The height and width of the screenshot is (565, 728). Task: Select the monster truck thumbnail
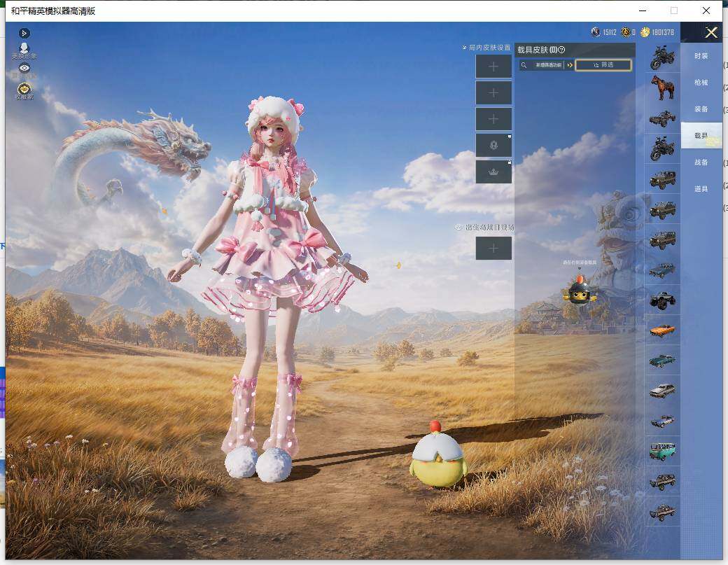(662, 300)
